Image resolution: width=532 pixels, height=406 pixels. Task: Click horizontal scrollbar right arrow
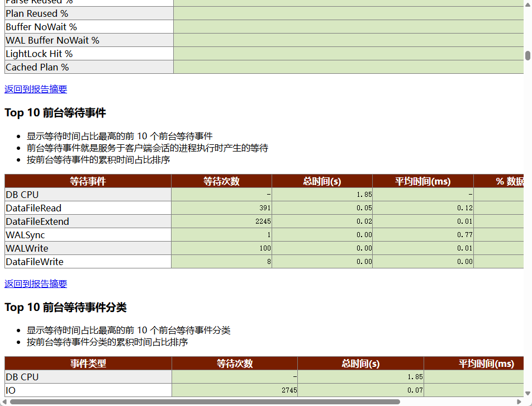click(x=519, y=402)
